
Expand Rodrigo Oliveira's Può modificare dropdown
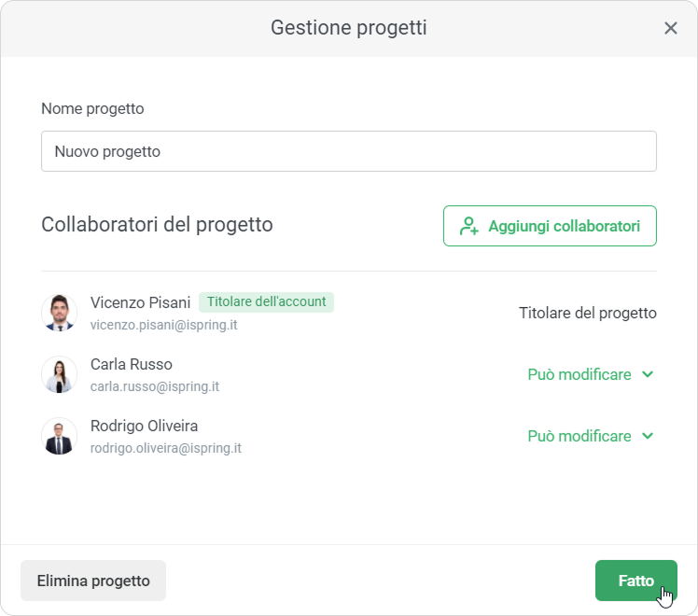coord(591,436)
